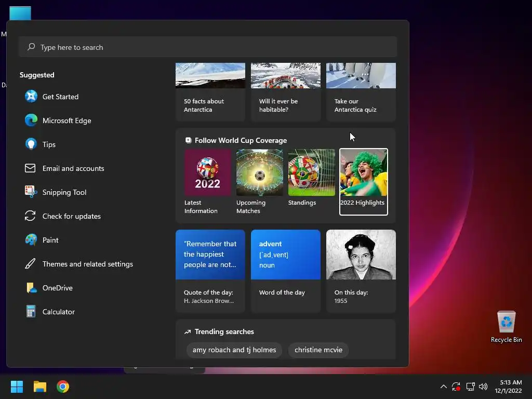
Task: Open World Cup Standings tile
Action: tap(312, 178)
